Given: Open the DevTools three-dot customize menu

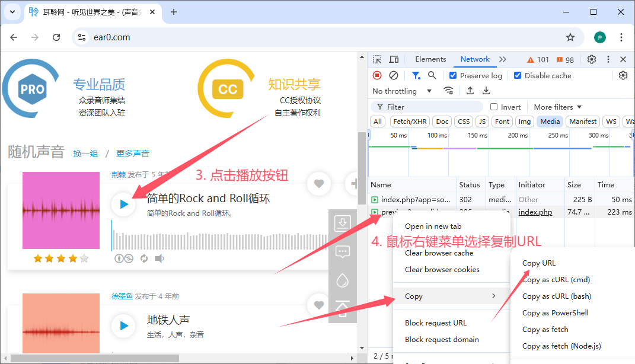Looking at the screenshot, I should pos(608,59).
